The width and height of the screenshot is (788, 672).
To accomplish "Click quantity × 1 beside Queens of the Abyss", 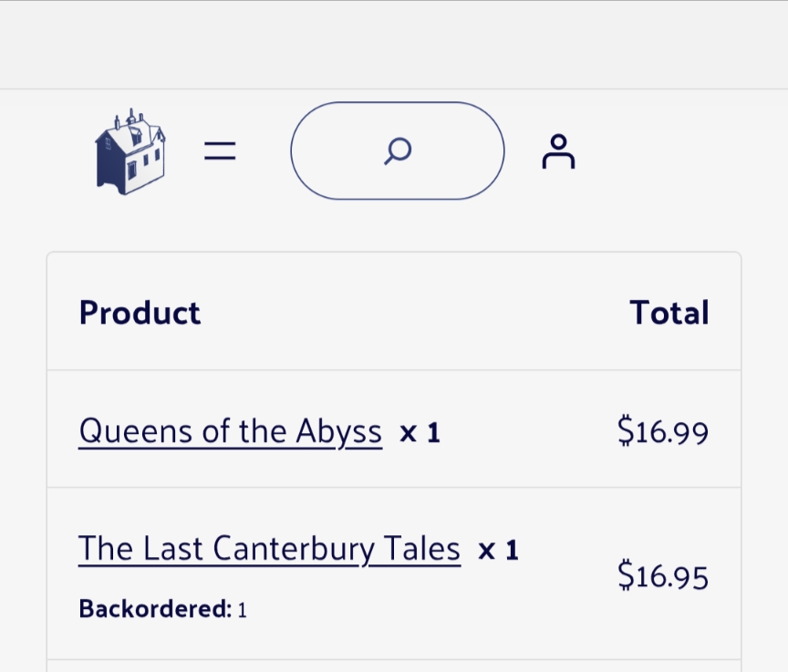I will 420,433.
